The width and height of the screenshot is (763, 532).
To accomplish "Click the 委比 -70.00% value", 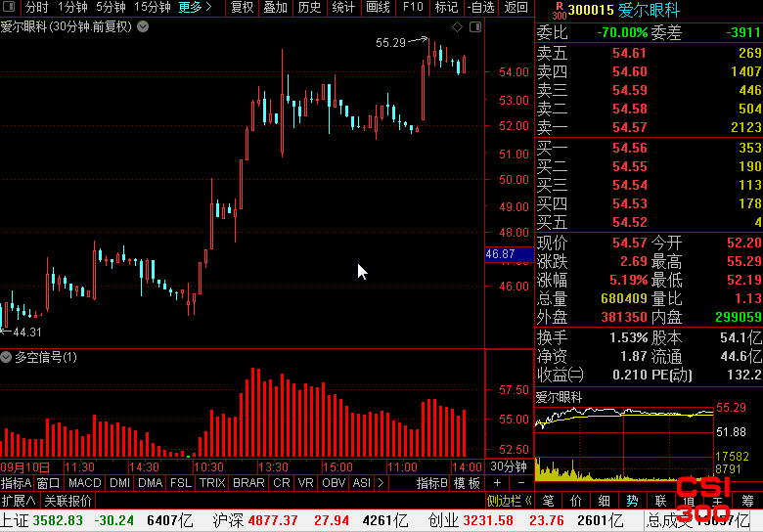I will coord(622,32).
